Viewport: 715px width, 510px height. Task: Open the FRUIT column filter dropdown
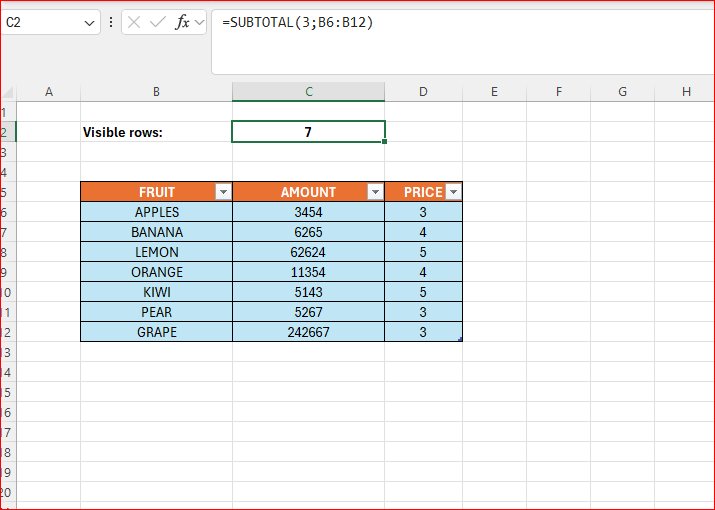pyautogui.click(x=223, y=192)
